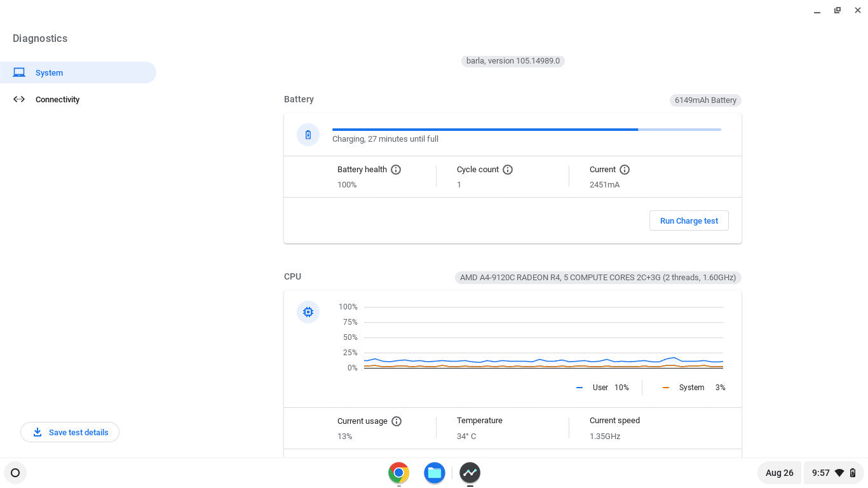Click the CPU Current usage info icon
Screen dimensions: 868x488
coord(397,421)
